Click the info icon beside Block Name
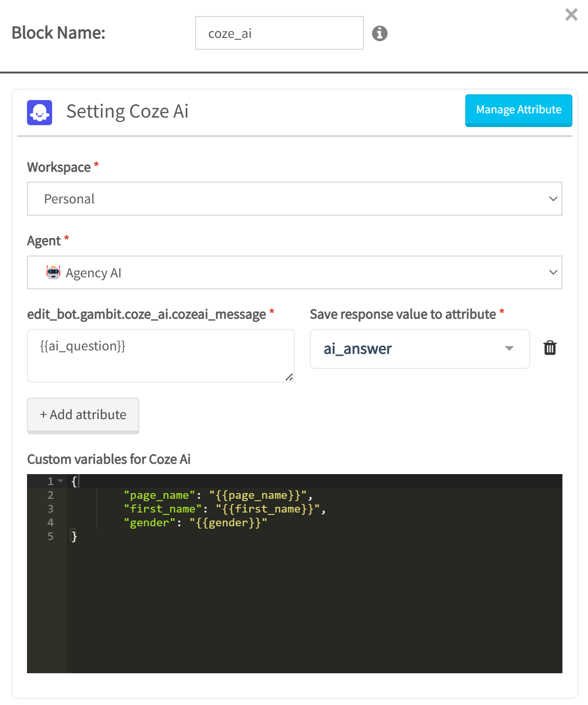 [380, 33]
